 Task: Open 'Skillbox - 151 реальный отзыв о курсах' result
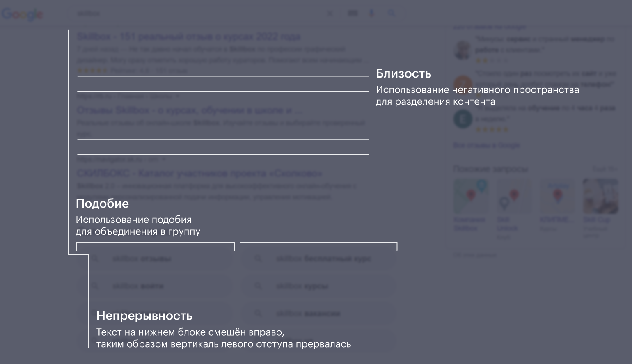188,37
